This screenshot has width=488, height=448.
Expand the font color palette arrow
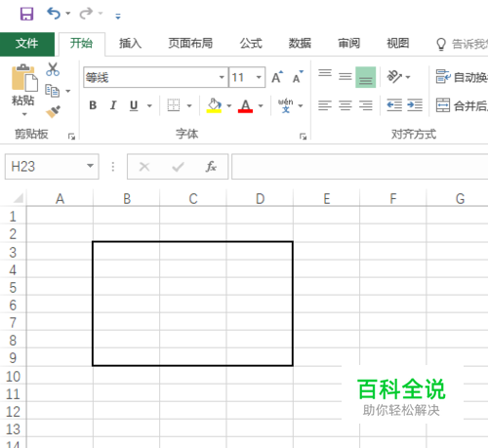pyautogui.click(x=261, y=105)
